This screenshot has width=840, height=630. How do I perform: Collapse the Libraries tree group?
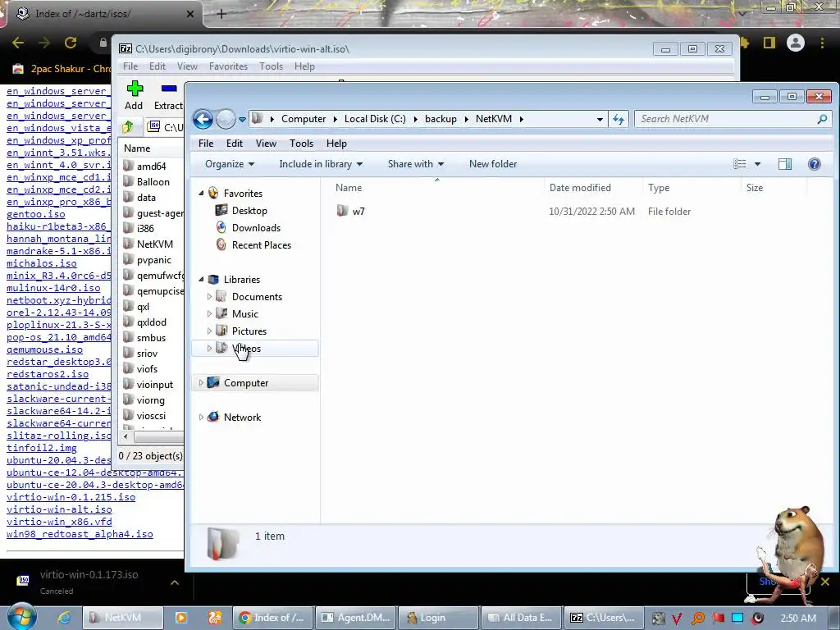[202, 280]
